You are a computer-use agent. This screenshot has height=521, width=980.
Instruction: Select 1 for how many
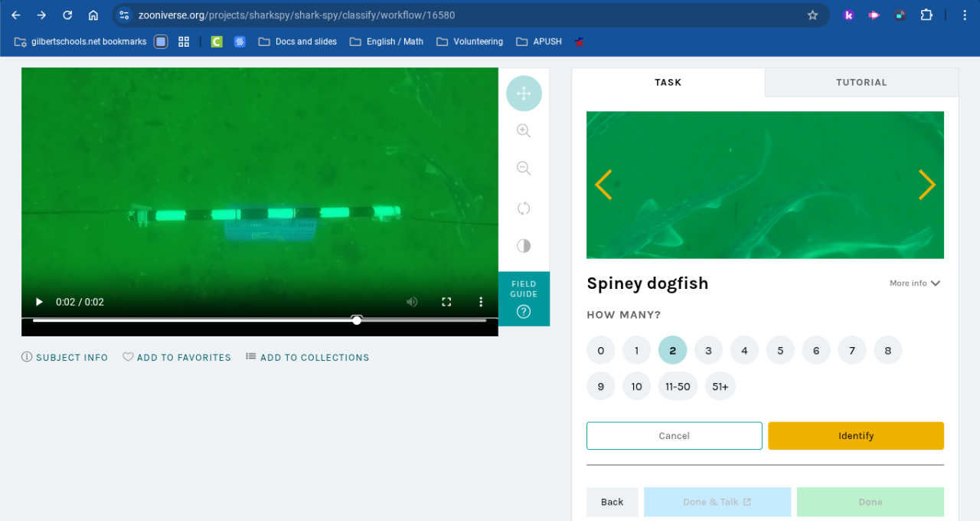pyautogui.click(x=637, y=350)
